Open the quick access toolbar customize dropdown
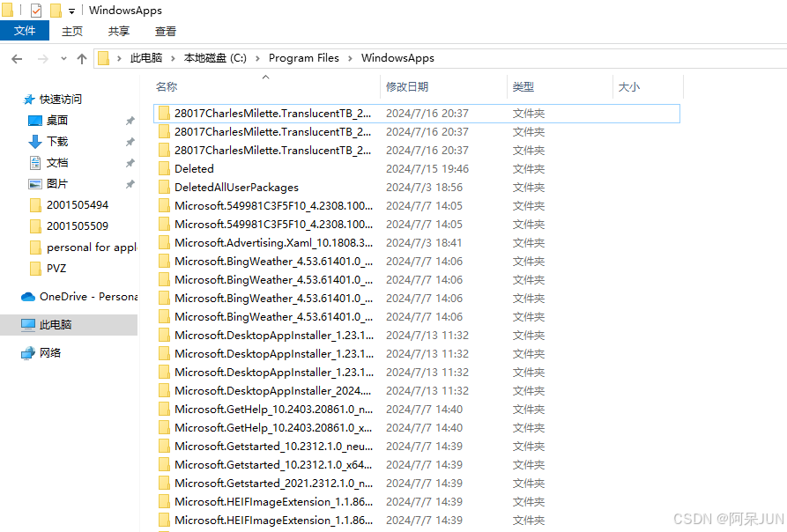The image size is (787, 532). tap(71, 11)
